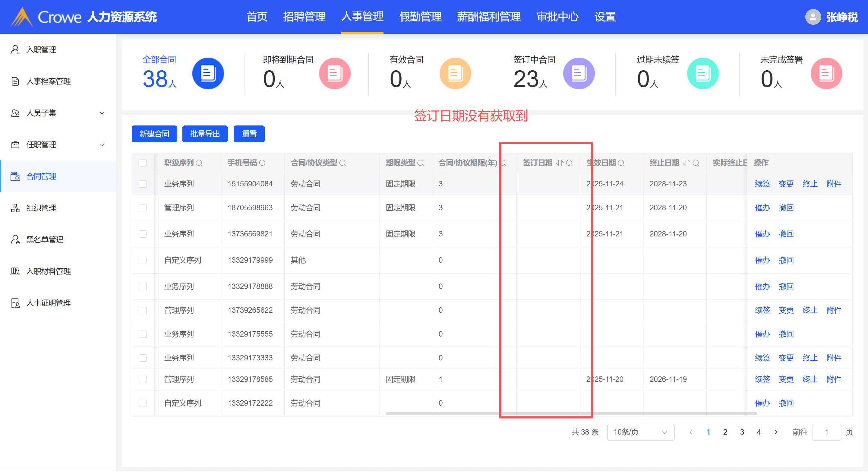Click search icon in 期限类型 column header
The width and height of the screenshot is (868, 472).
pos(421,163)
